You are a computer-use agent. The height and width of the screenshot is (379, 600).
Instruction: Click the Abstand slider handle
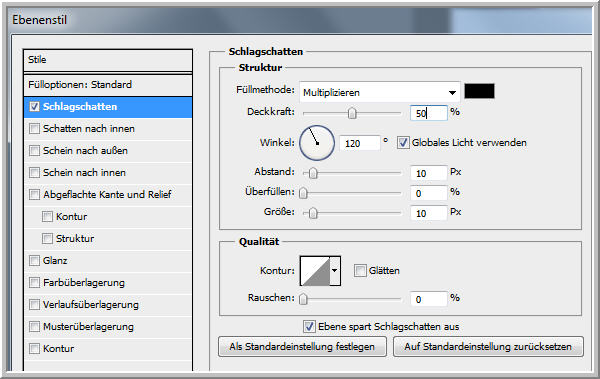pyautogui.click(x=313, y=173)
